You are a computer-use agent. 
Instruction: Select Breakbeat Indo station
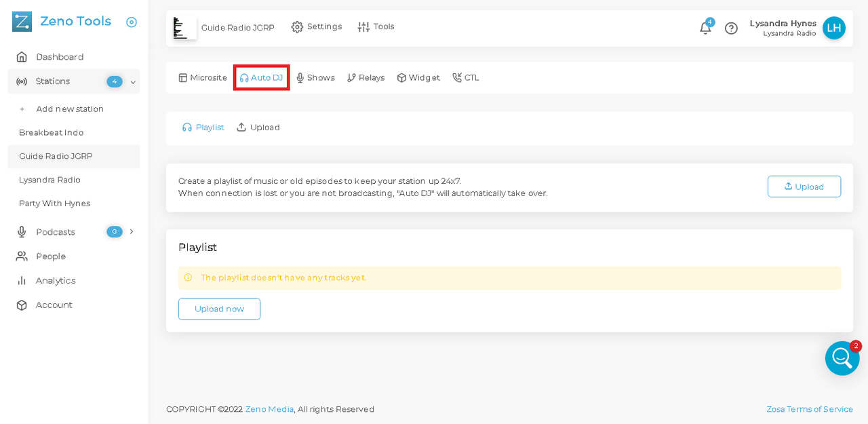click(52, 132)
